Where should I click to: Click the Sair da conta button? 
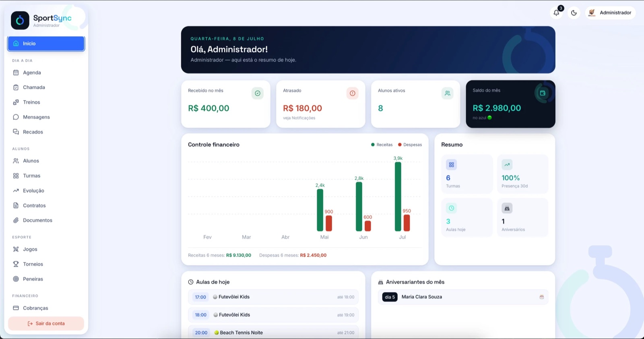pyautogui.click(x=46, y=323)
